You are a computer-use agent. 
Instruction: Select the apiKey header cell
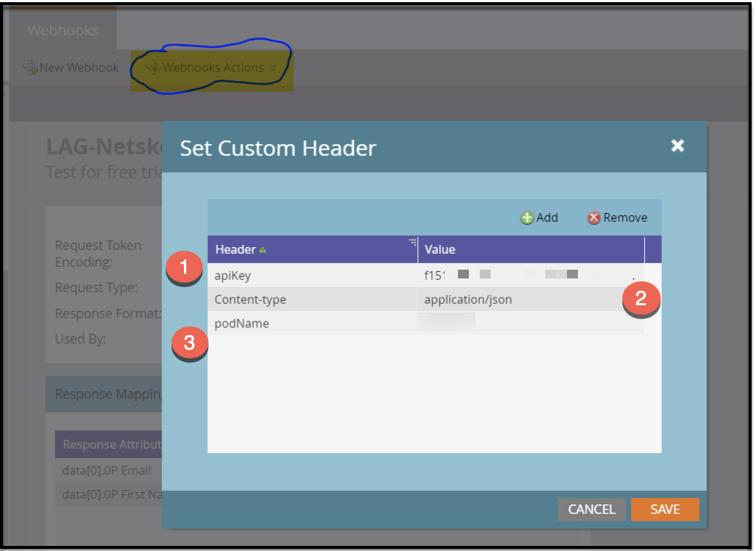point(311,275)
